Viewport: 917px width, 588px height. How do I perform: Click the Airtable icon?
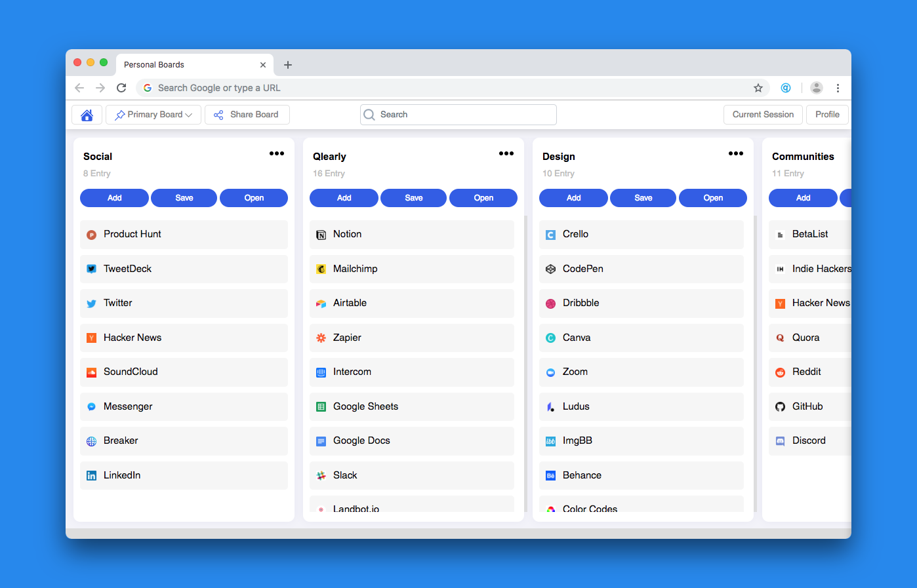click(321, 304)
